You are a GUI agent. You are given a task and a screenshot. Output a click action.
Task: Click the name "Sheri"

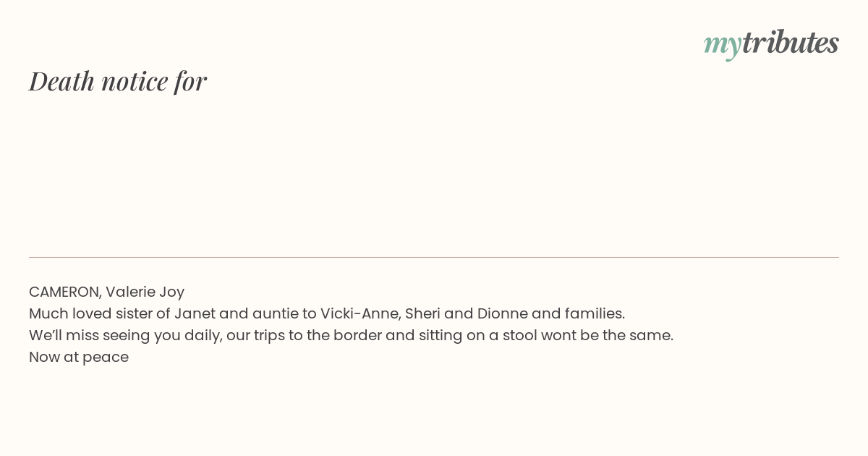[422, 313]
